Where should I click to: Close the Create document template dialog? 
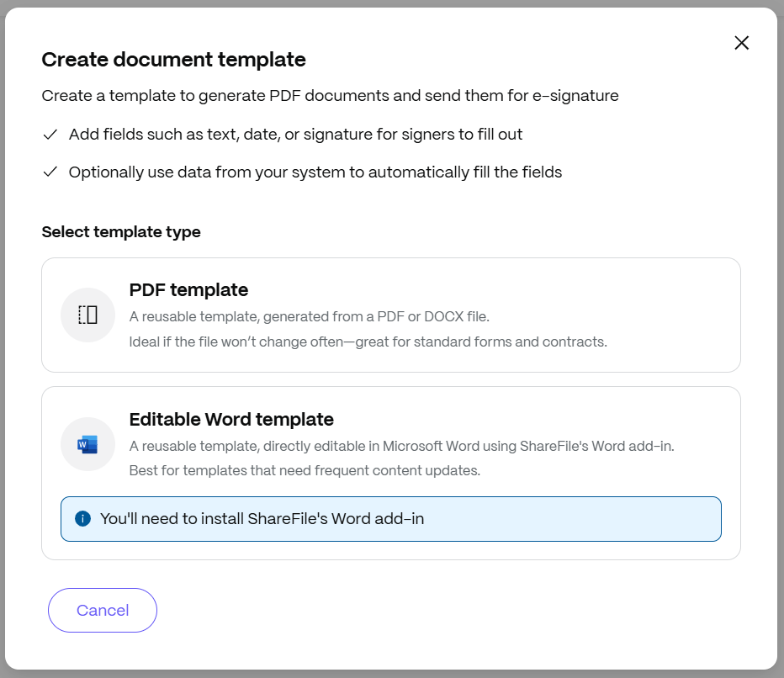(741, 43)
